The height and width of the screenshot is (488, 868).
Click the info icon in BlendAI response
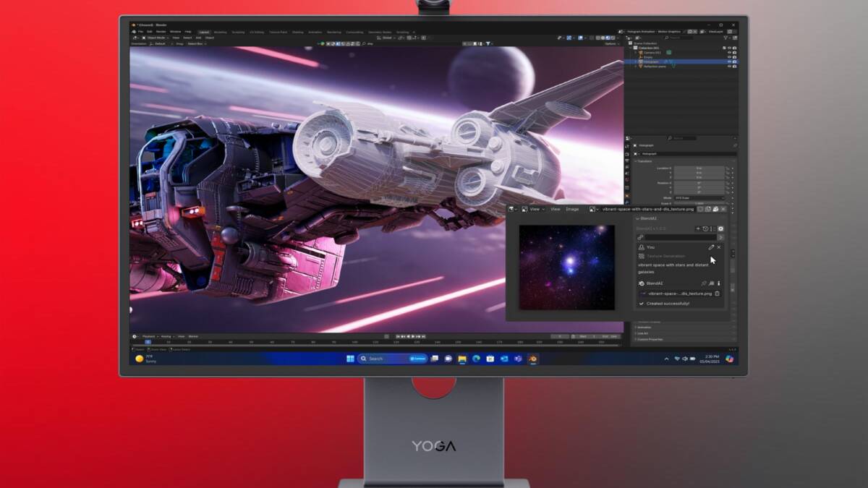[719, 283]
